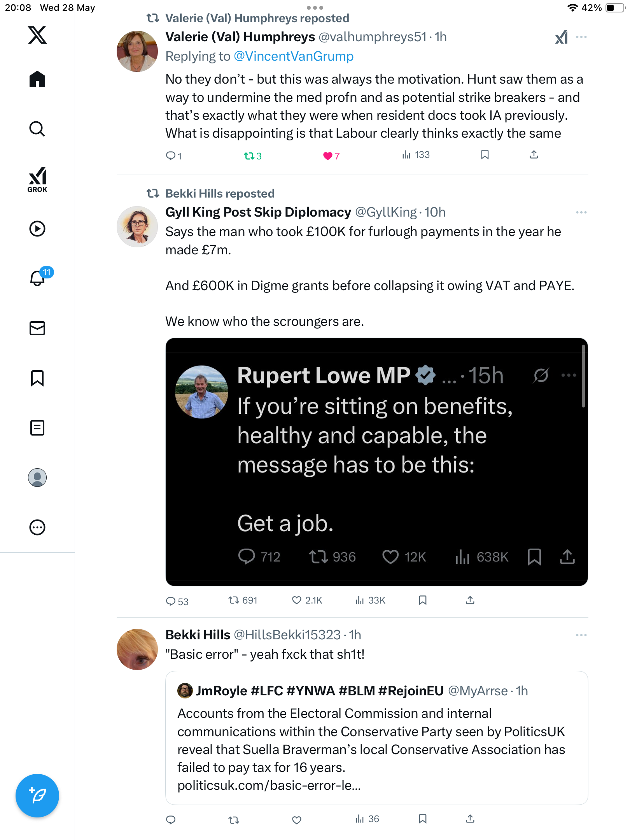The height and width of the screenshot is (840, 630).
Task: Open the notifications bell with 11 alerts
Action: pyautogui.click(x=39, y=277)
